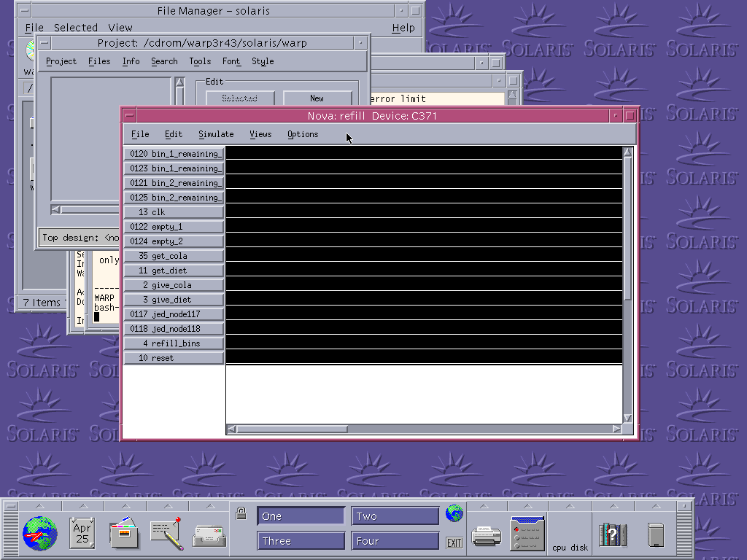Switch to workspace Two
747x560 pixels.
click(x=395, y=516)
